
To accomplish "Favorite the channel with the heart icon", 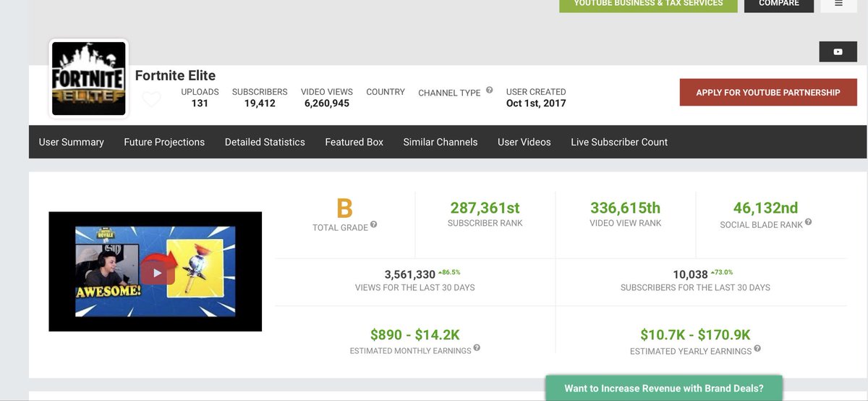I will (x=150, y=100).
